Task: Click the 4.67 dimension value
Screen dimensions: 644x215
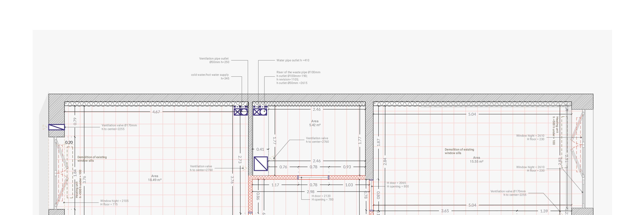Action: coord(156,112)
